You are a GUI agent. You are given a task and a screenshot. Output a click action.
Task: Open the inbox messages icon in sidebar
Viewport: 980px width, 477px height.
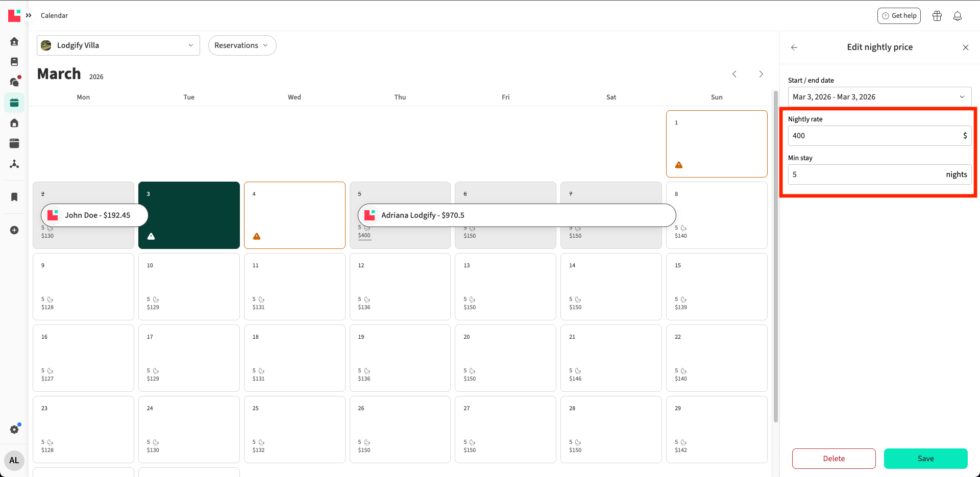click(14, 82)
